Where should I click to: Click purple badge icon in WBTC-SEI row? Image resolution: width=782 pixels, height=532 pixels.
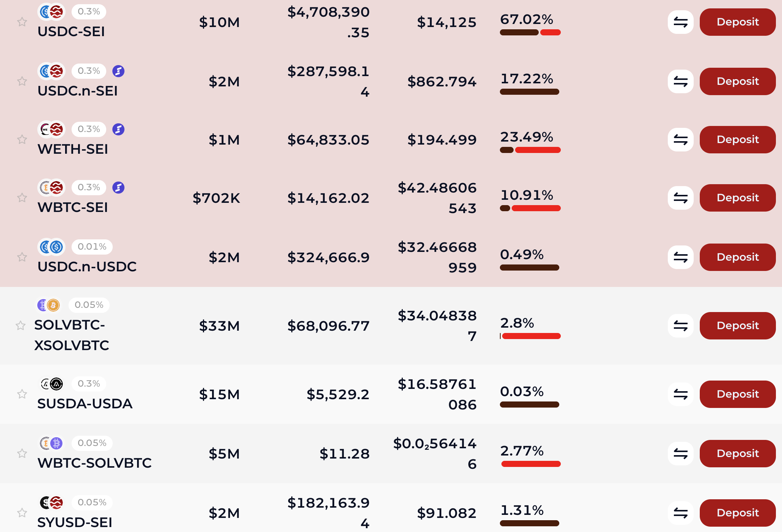[118, 188]
